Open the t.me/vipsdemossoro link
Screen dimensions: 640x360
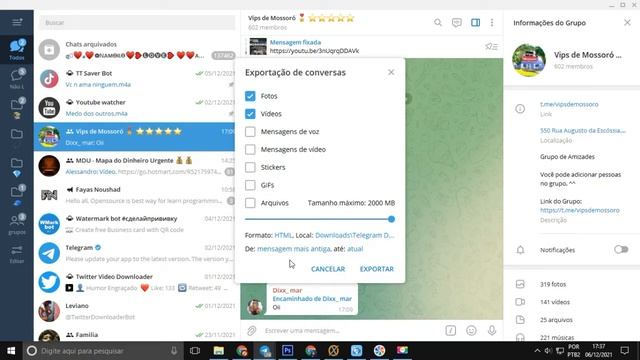point(569,104)
